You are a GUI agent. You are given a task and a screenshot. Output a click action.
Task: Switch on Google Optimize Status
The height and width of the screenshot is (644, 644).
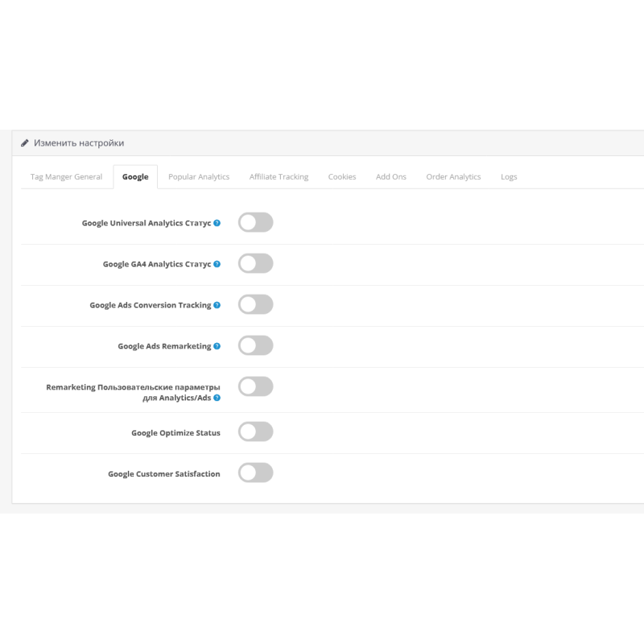click(x=256, y=432)
